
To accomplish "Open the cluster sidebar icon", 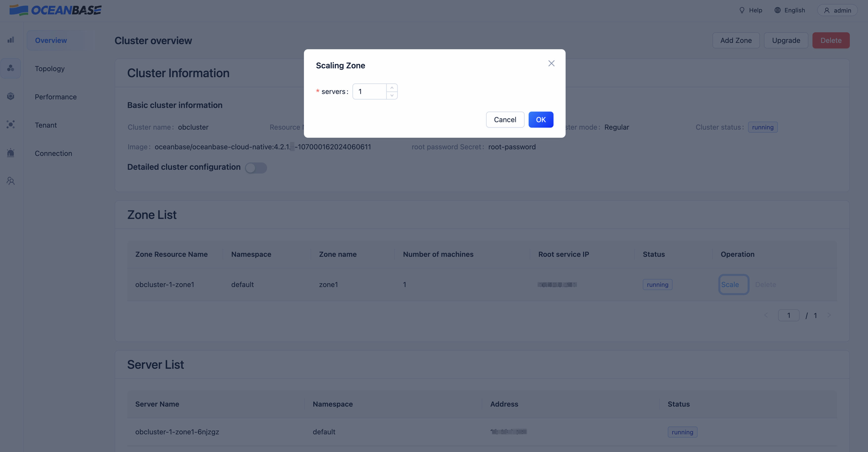I will coord(11,68).
